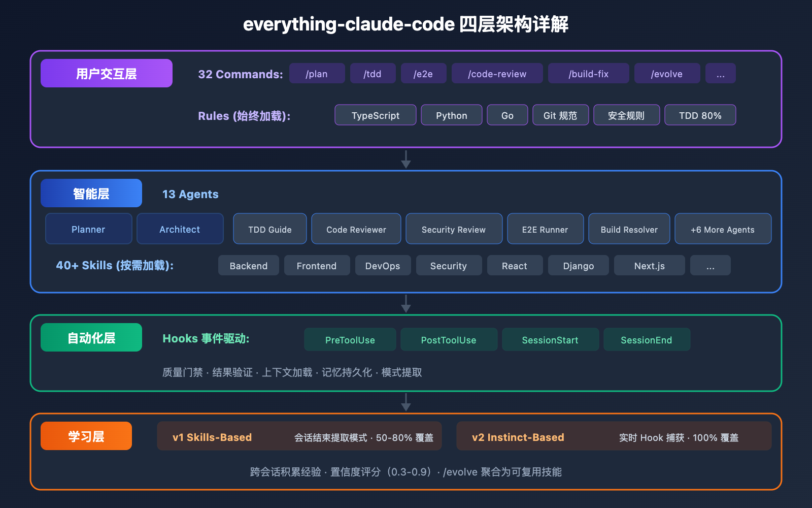The height and width of the screenshot is (508, 812).
Task: Select the /plan command pill
Action: click(317, 73)
